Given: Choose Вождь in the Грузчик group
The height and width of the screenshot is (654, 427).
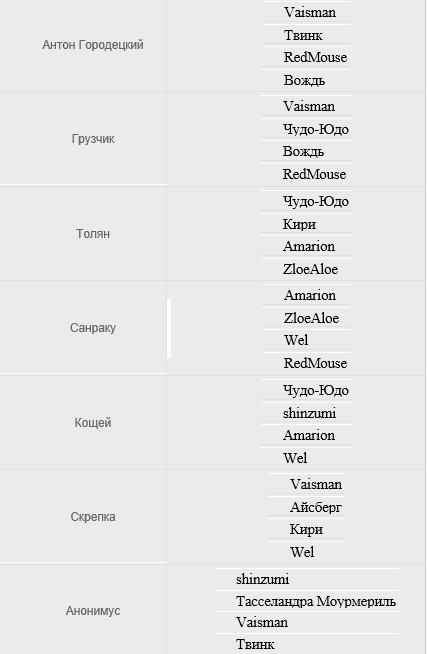Looking at the screenshot, I should coord(303,151).
